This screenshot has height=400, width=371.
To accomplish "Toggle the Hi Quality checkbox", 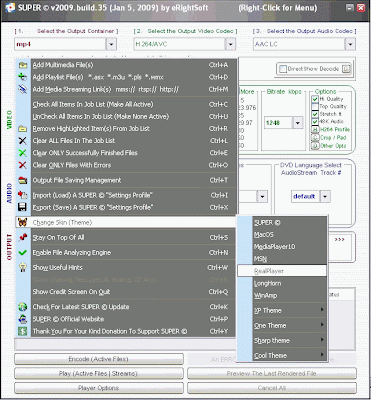I will (315, 99).
